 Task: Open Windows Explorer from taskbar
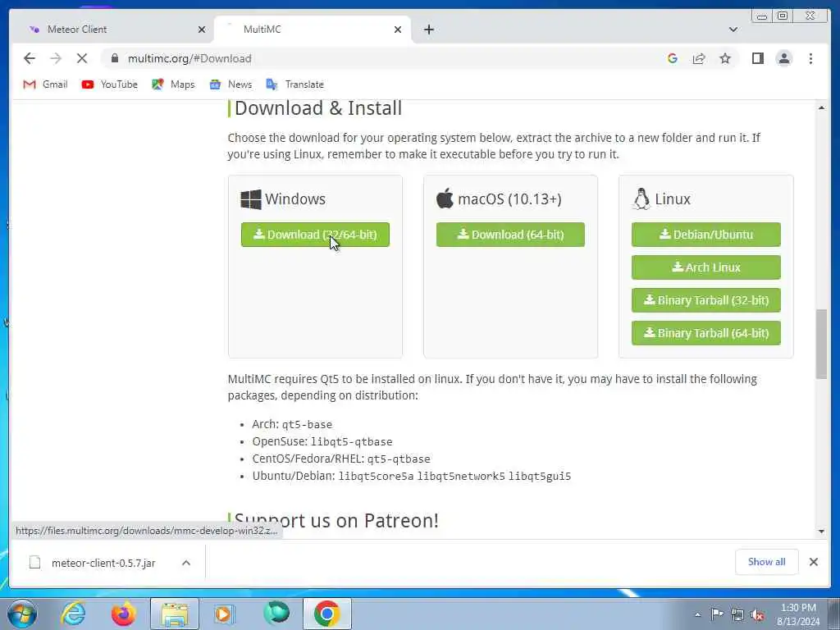pos(175,614)
